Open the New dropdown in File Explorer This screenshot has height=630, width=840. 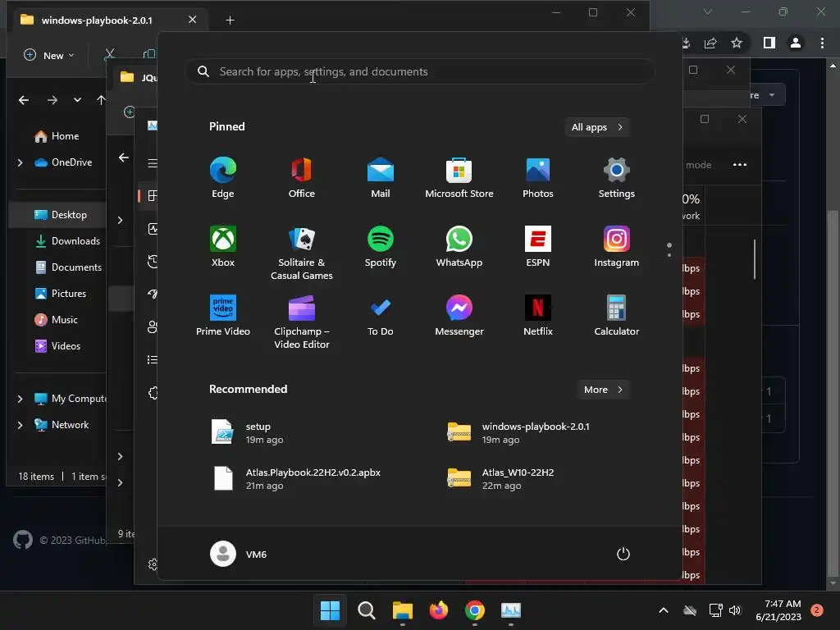pyautogui.click(x=48, y=55)
